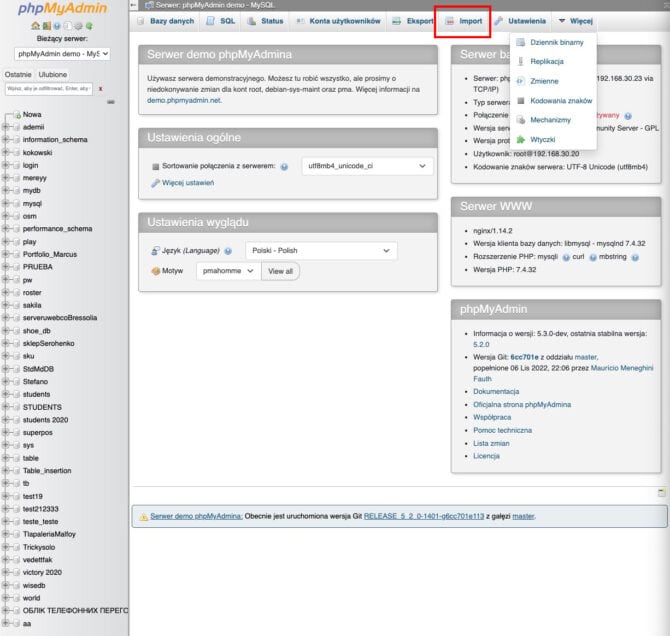Clear the database filter with the red X
The height and width of the screenshot is (636, 670).
pos(100,89)
